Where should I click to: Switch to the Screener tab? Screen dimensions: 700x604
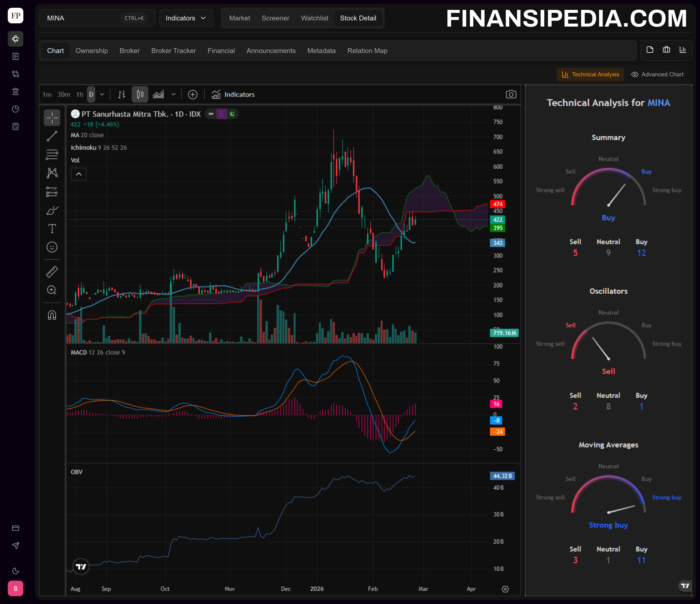point(275,18)
